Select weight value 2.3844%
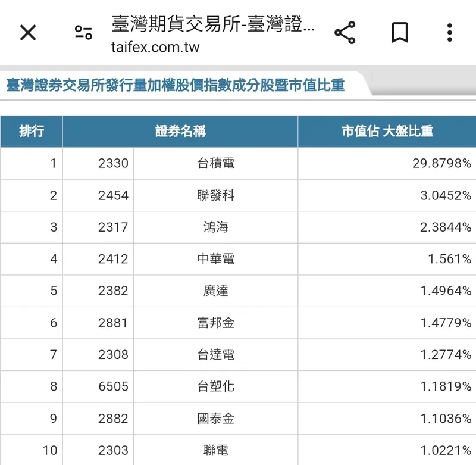476x465 pixels. click(446, 227)
